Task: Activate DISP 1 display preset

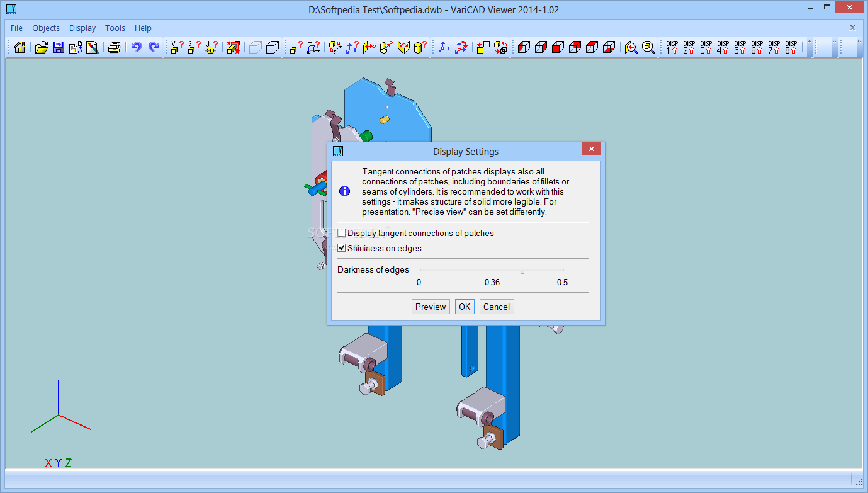Action: (x=672, y=47)
